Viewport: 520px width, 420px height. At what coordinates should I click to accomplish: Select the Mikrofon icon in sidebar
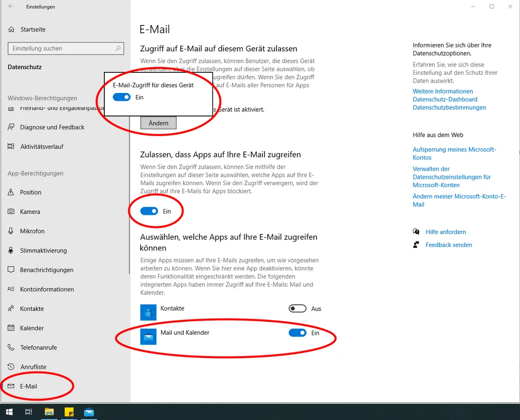[11, 231]
